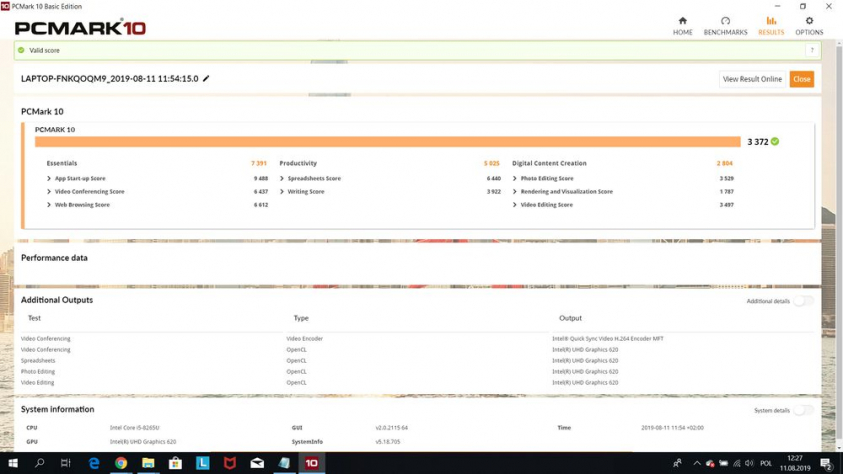Open Google Chrome from the taskbar

click(x=121, y=463)
